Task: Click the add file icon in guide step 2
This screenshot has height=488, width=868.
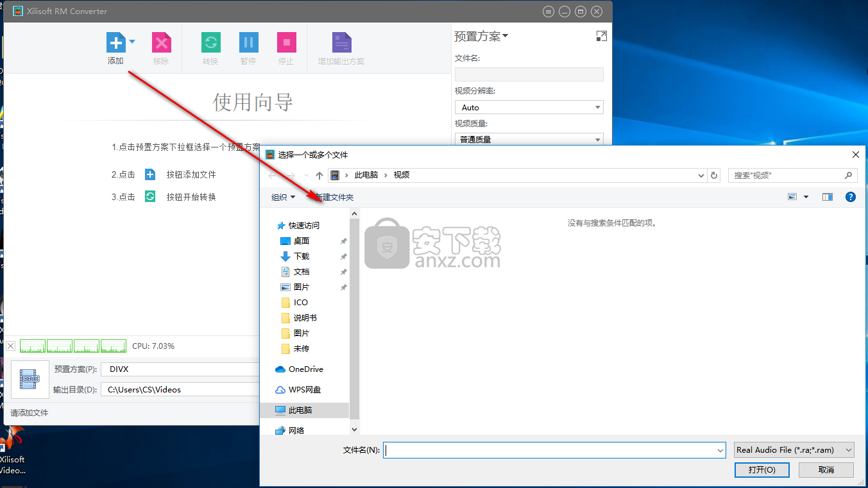Action: (x=150, y=174)
